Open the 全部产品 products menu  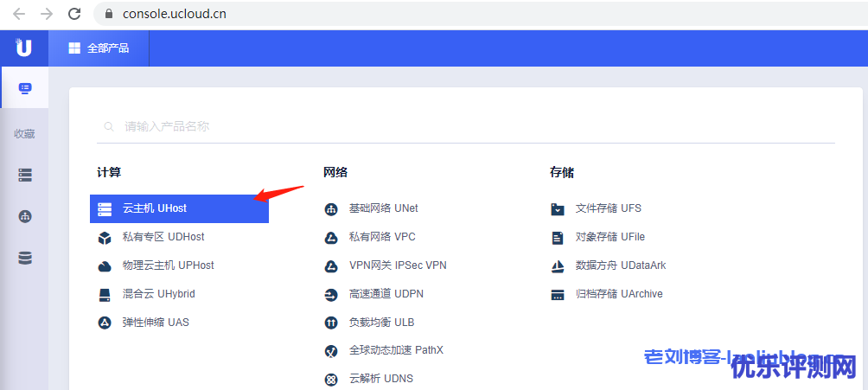tap(99, 48)
